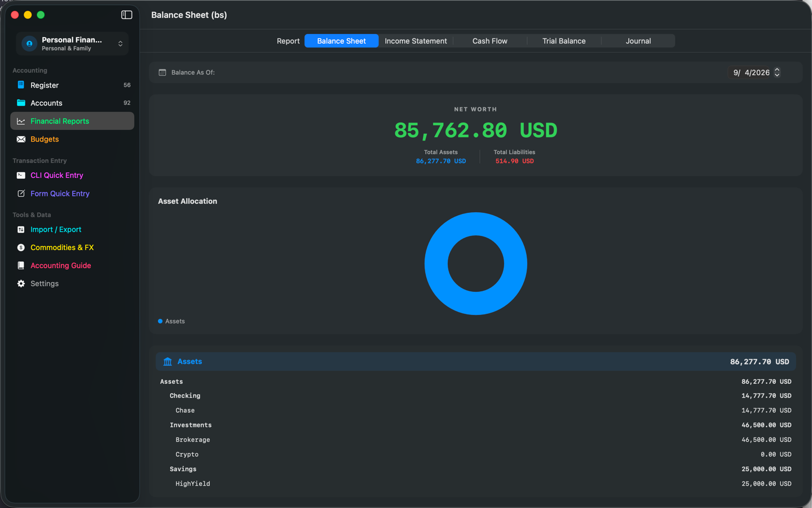Screen dimensions: 812x508
Task: Open the Register section
Action: (72, 85)
